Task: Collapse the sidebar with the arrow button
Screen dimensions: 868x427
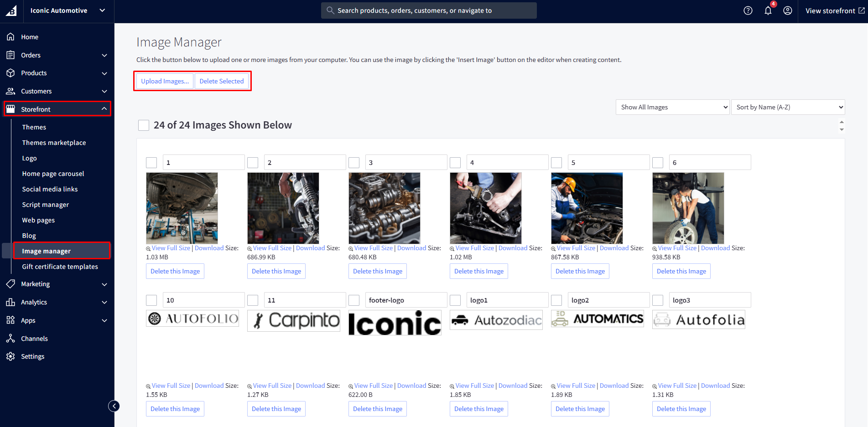Action: click(114, 406)
